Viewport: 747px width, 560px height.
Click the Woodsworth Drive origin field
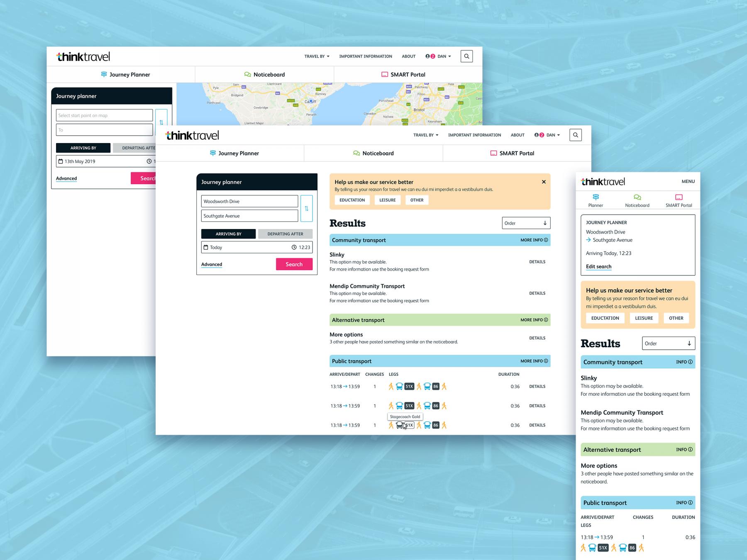pos(249,201)
